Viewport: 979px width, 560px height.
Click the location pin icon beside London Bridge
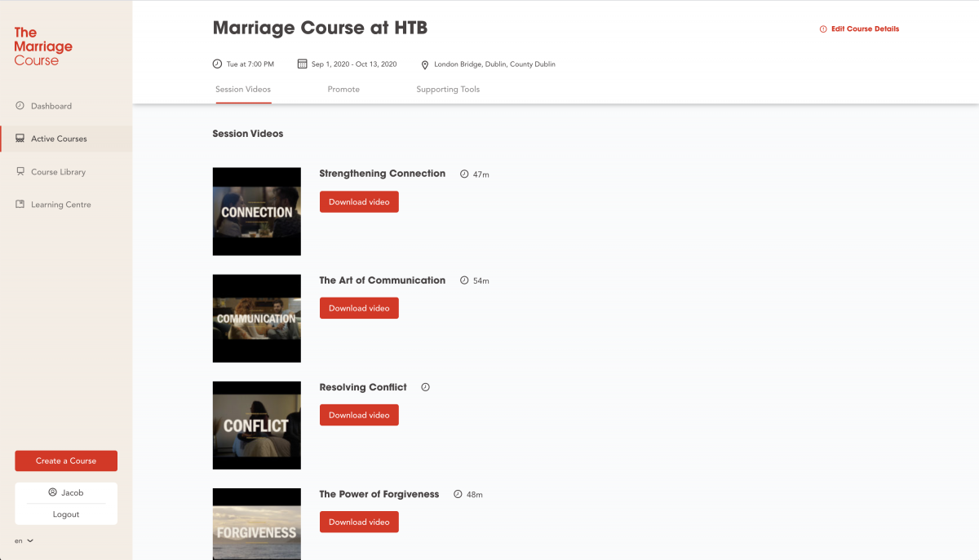pos(425,64)
